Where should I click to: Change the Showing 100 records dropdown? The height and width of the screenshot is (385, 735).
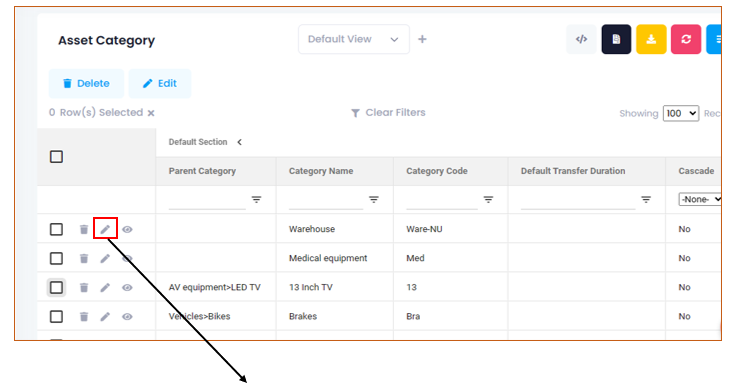(681, 113)
